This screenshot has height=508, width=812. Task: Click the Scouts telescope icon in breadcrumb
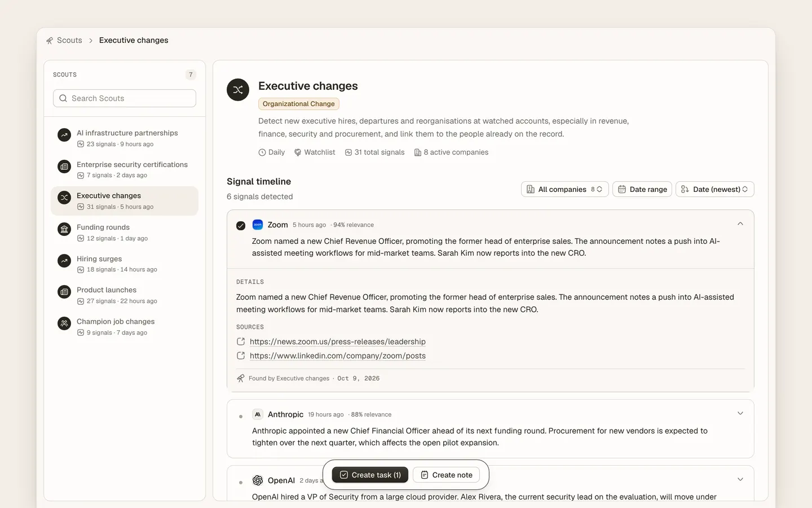50,41
